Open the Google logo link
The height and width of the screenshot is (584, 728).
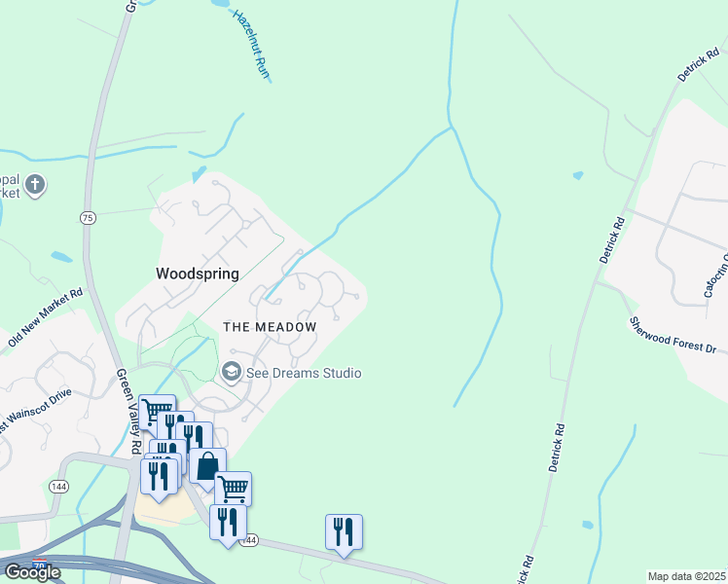32,572
